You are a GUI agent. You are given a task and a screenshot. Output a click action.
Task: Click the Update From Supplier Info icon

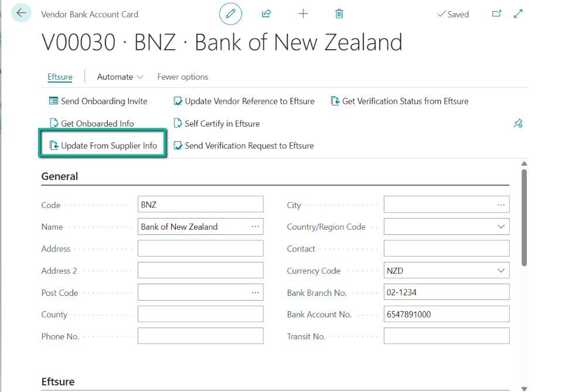tap(54, 145)
